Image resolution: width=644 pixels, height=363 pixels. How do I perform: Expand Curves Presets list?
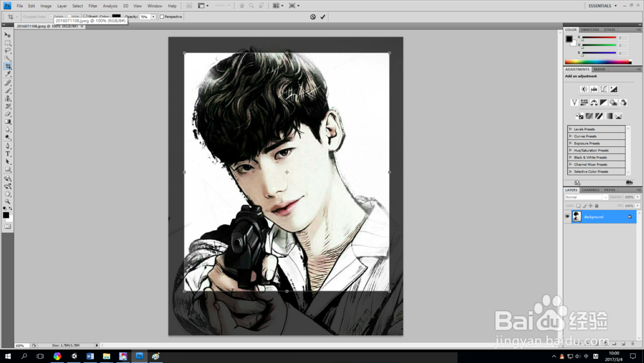(x=571, y=136)
